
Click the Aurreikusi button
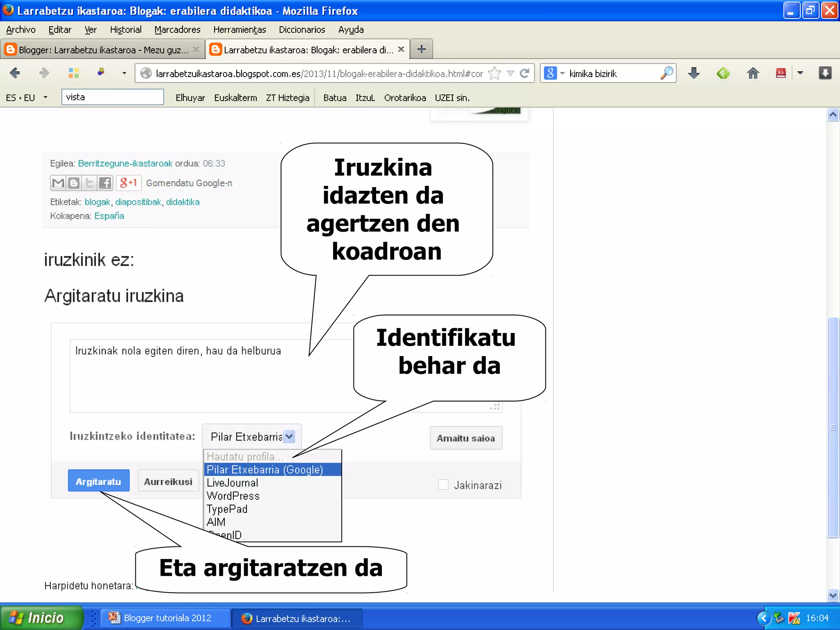pos(168,481)
